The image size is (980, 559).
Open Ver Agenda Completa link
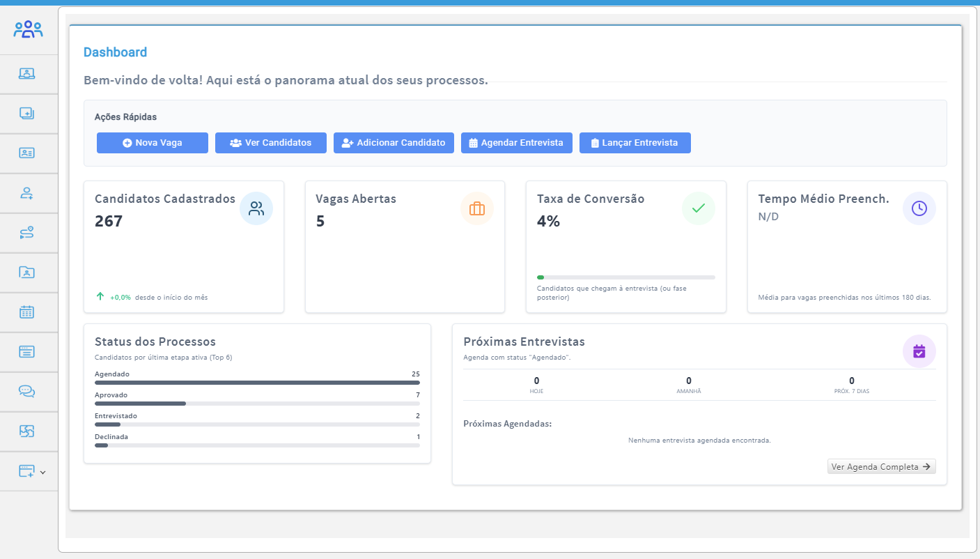(x=881, y=467)
